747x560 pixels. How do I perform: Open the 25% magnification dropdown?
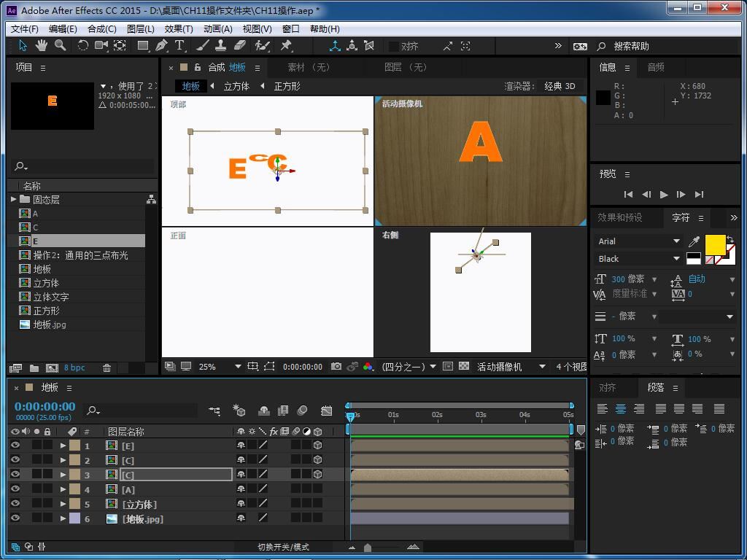pos(220,367)
